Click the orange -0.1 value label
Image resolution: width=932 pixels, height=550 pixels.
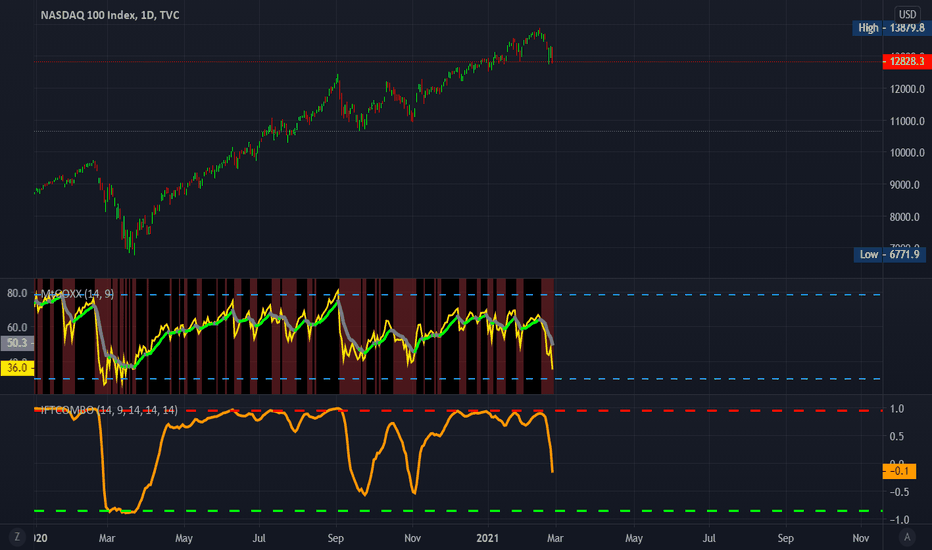tap(899, 472)
